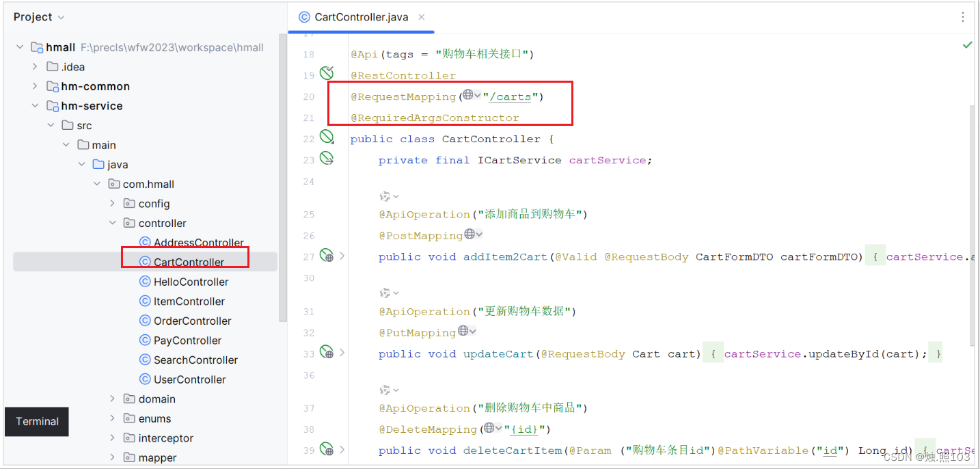
Task: Click the autowired gutter icon on line 23
Action: 327,159
